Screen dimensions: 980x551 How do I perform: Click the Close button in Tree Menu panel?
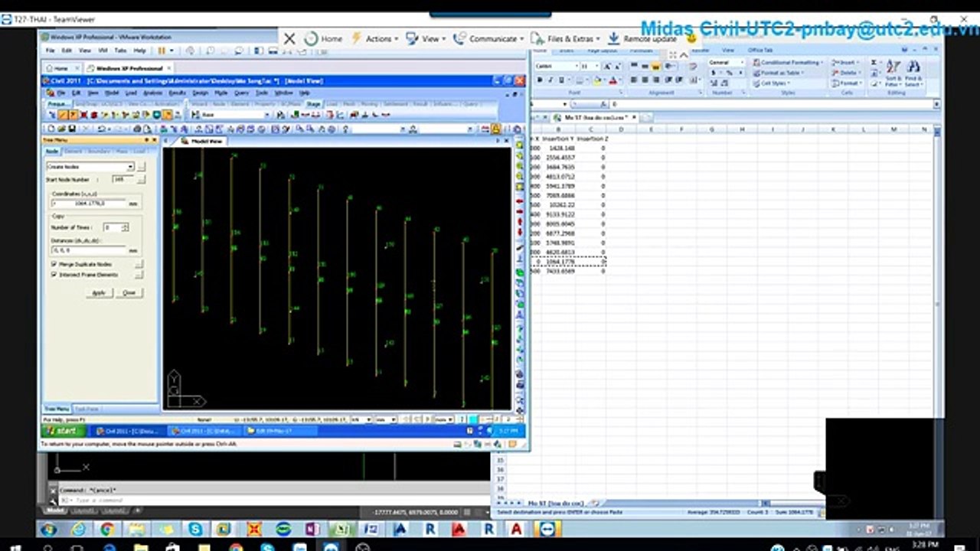129,292
